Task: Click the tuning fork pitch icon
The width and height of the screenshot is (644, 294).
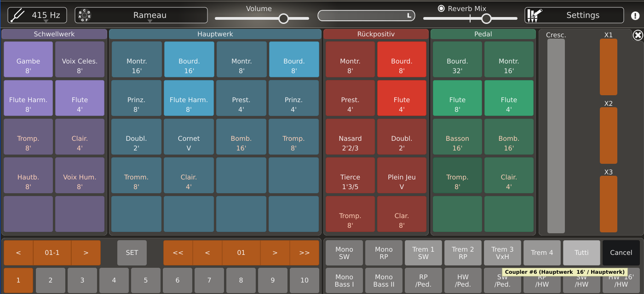Action: click(x=18, y=15)
